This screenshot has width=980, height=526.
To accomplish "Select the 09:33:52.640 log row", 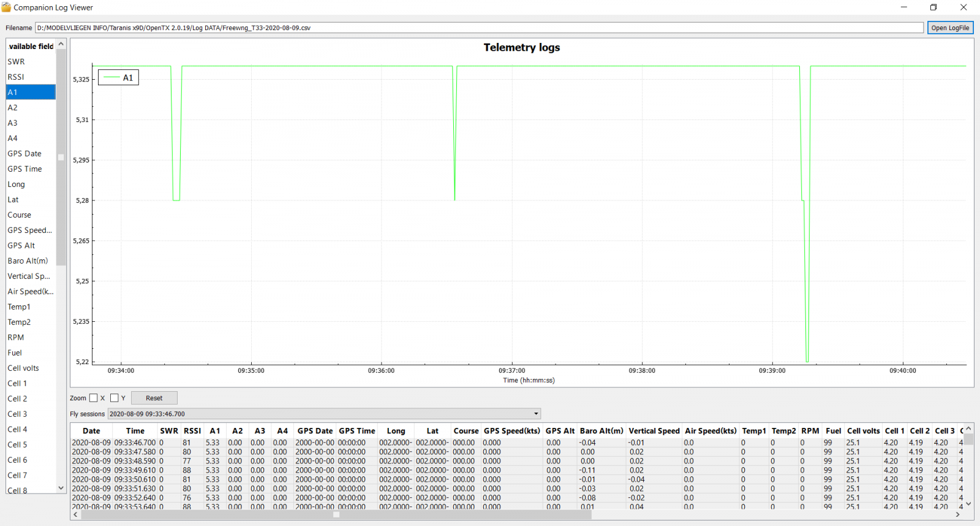I will [518, 498].
